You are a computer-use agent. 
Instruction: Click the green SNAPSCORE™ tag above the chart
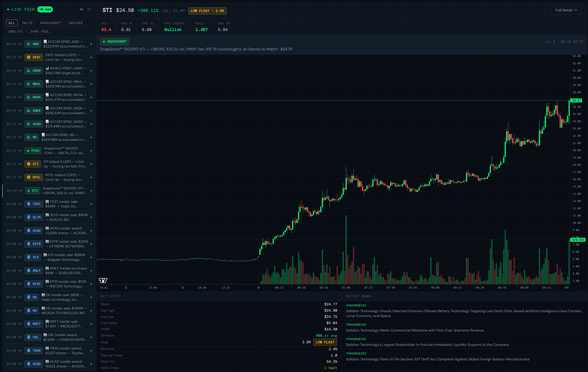click(115, 42)
